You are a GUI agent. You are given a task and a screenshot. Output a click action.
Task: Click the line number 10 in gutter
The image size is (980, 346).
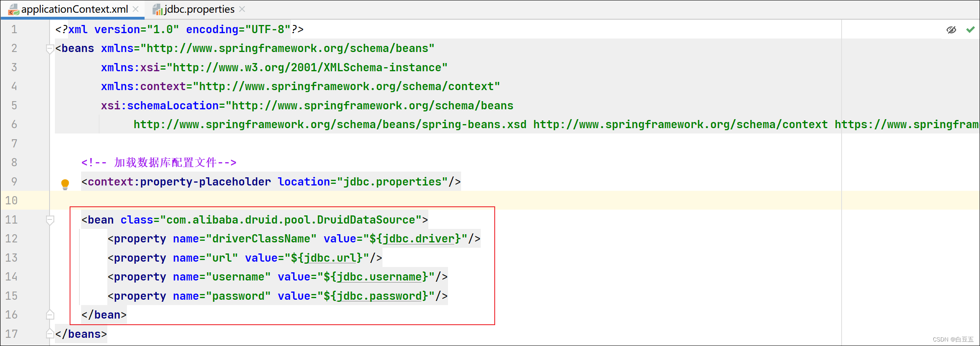[11, 201]
